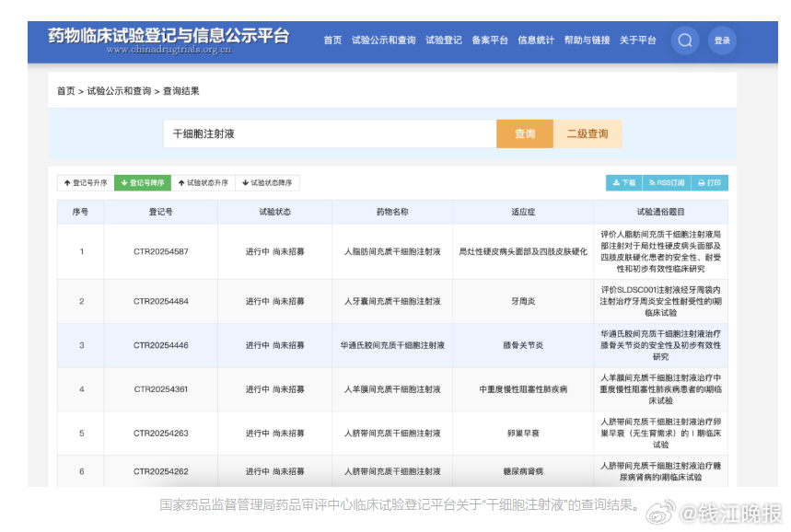
Task: Toggle 登记号降序 descending sort
Action: pos(143,183)
